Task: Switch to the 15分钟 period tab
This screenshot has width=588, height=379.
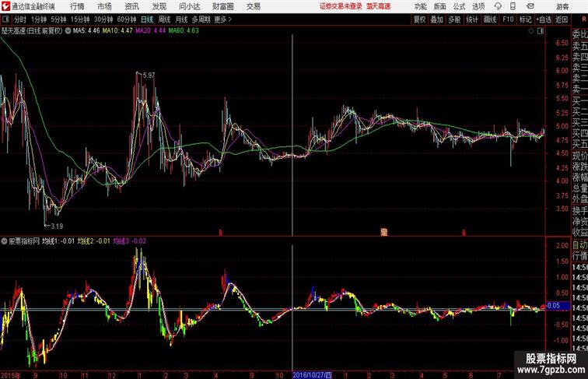Action: pyautogui.click(x=80, y=19)
